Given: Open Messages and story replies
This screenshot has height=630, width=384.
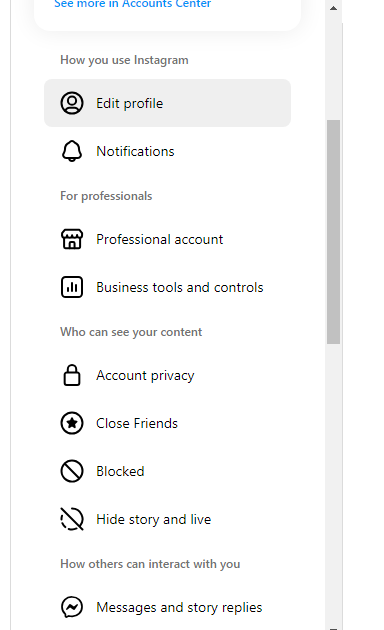Looking at the screenshot, I should tap(167, 607).
